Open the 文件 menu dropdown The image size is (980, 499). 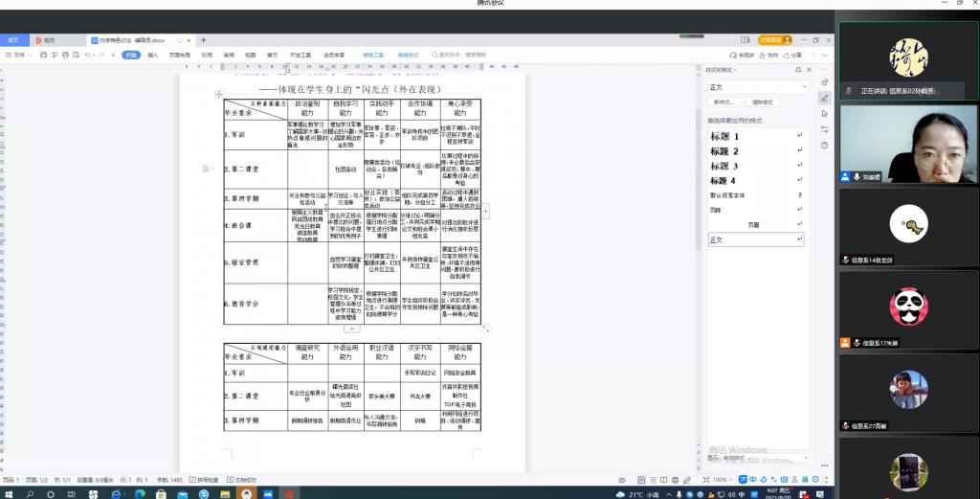click(19, 55)
